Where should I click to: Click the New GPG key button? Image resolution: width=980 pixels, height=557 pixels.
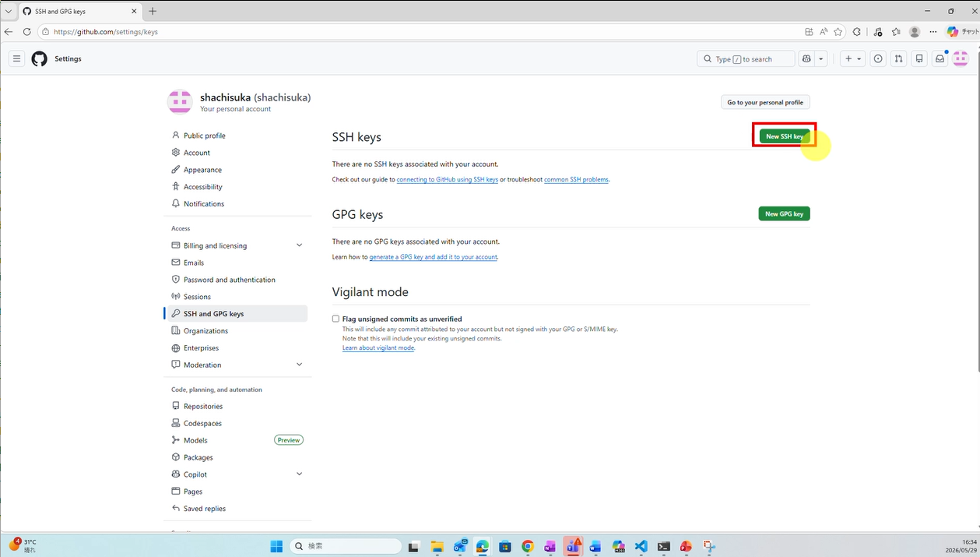pos(784,213)
